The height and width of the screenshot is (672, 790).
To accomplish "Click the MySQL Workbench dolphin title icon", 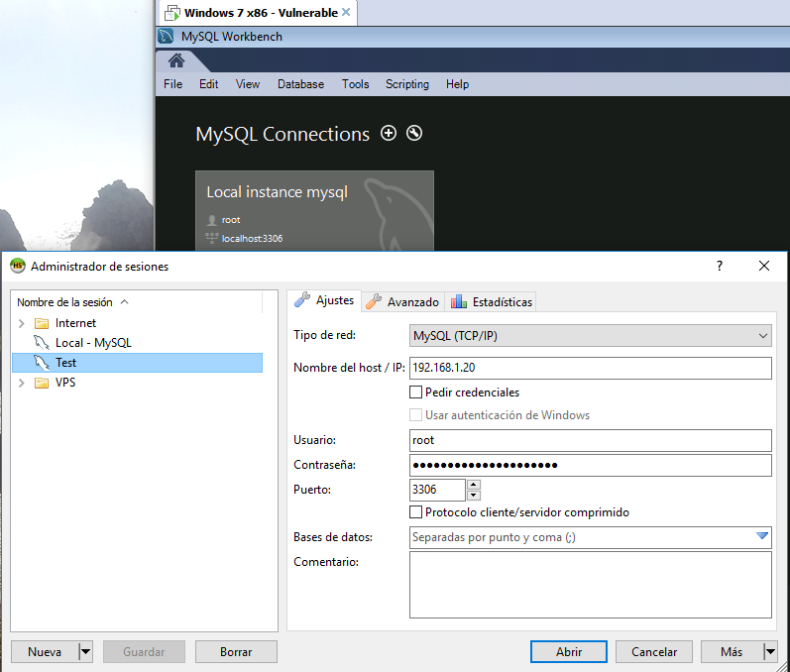I will coord(166,37).
